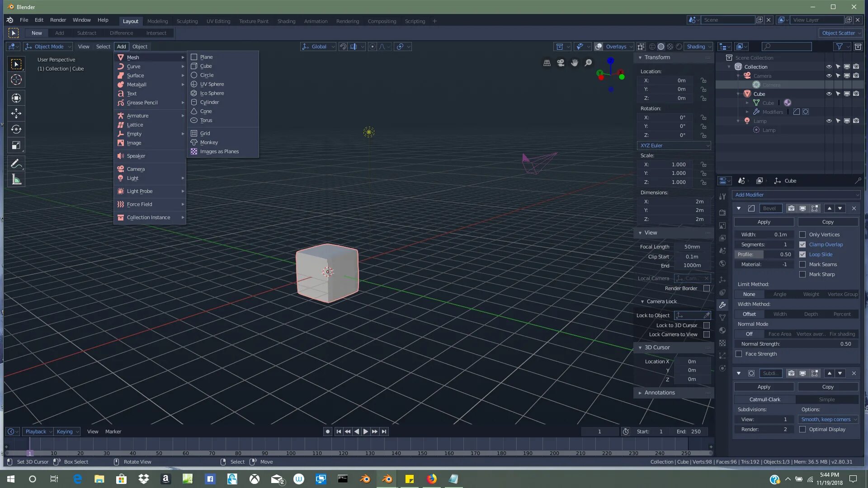Click the Bevel Profile slider
The width and height of the screenshot is (868, 488).
click(x=764, y=254)
